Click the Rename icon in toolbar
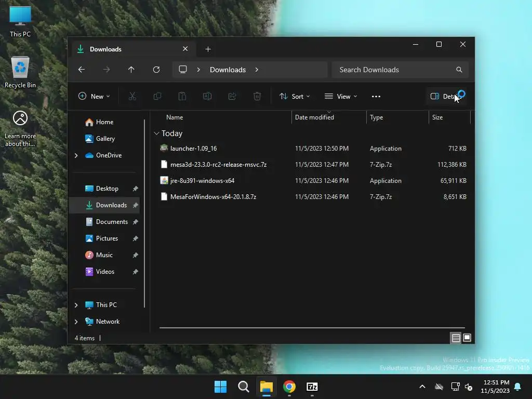532x399 pixels. click(207, 96)
